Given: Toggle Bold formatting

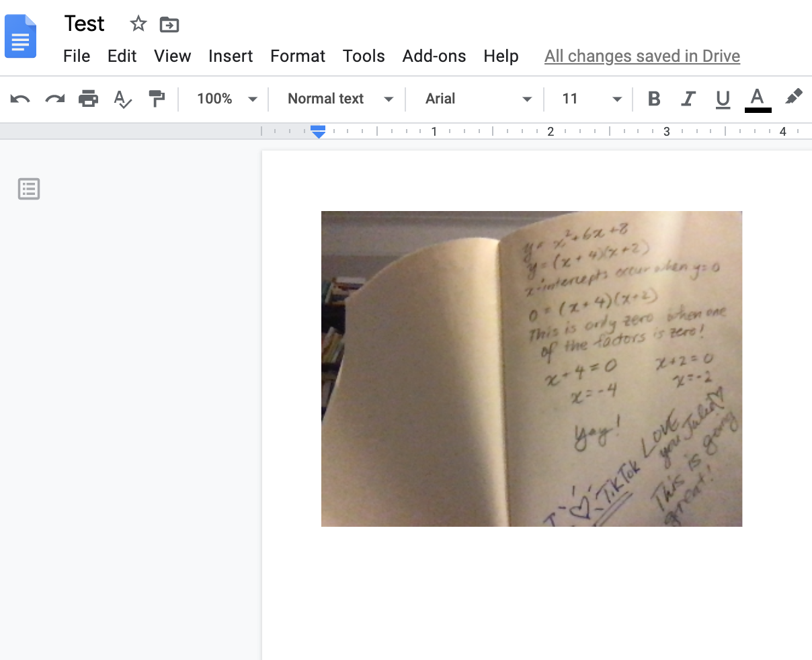Looking at the screenshot, I should [x=653, y=99].
